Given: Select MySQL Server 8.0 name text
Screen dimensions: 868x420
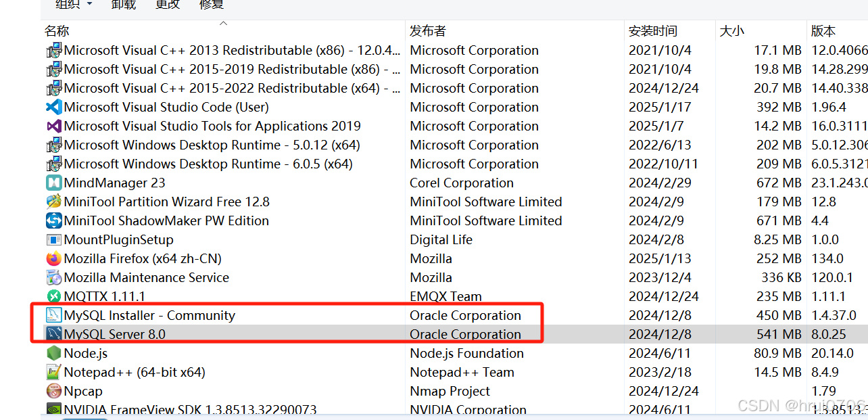Looking at the screenshot, I should click(x=115, y=334).
